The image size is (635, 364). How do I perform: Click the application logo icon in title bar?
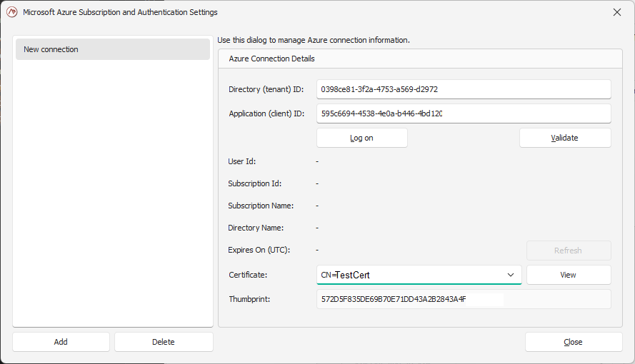coord(12,12)
